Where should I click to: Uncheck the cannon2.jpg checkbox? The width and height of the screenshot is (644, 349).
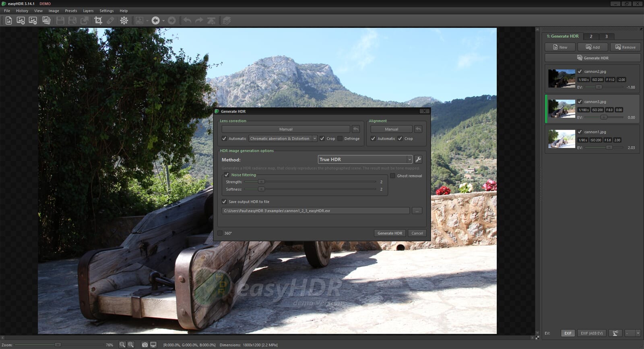(580, 71)
